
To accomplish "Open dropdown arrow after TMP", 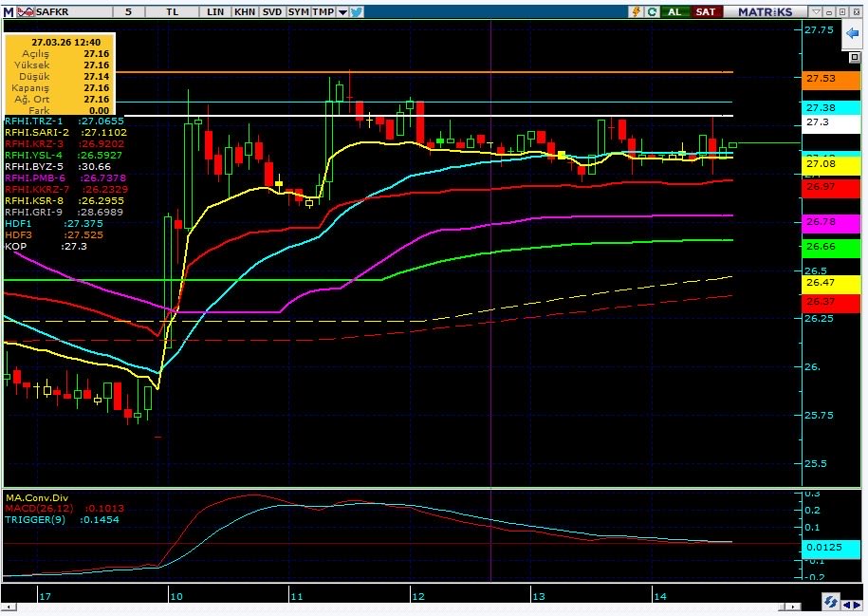I will 342,11.
